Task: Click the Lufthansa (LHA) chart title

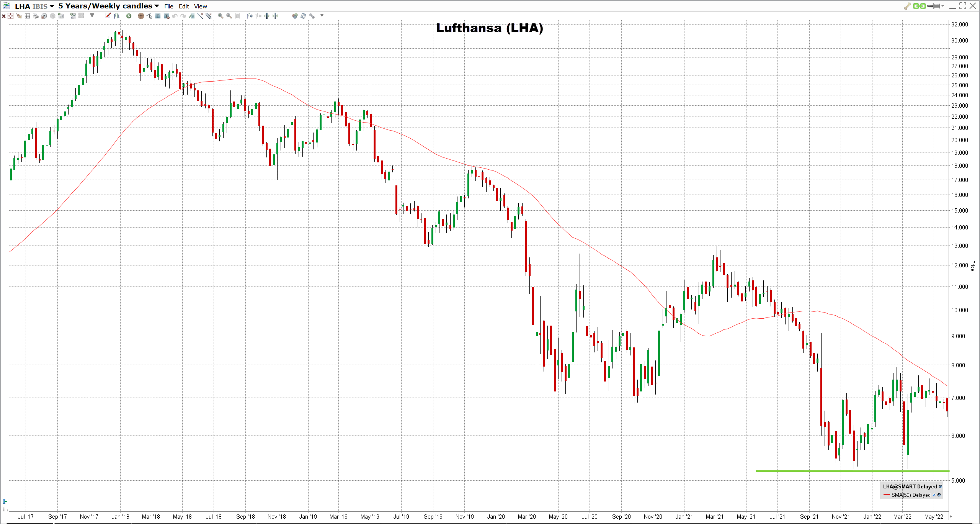Action: [490, 28]
